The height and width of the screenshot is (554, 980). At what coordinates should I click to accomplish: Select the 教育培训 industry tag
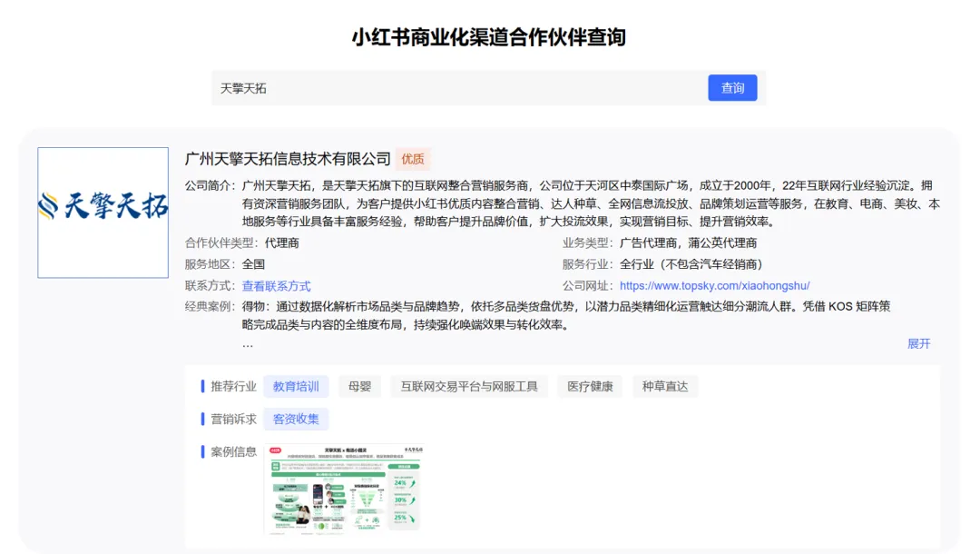pyautogui.click(x=296, y=386)
